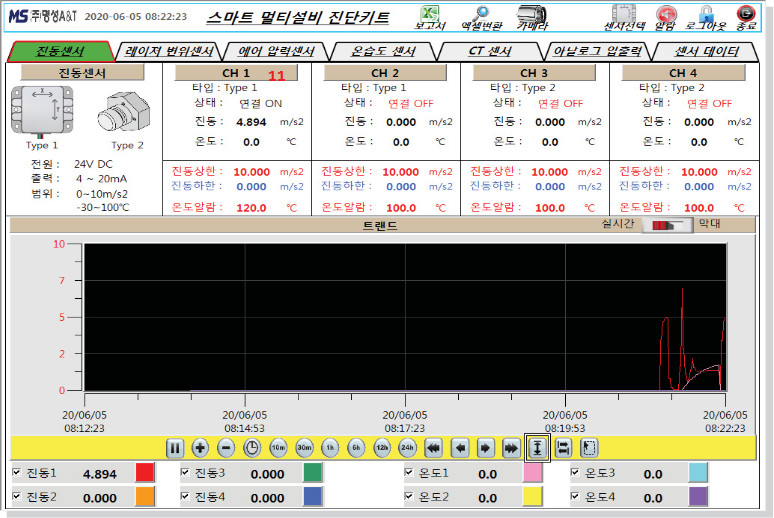The image size is (774, 518).
Task: Click the red 진동1 color swatch
Action: click(145, 473)
